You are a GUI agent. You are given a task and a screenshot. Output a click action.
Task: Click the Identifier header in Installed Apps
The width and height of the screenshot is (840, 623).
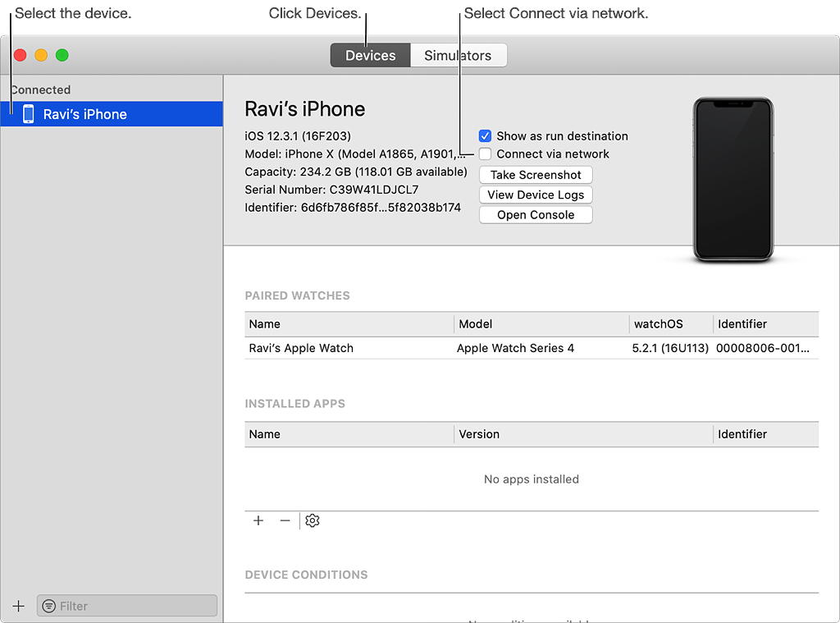pyautogui.click(x=766, y=434)
